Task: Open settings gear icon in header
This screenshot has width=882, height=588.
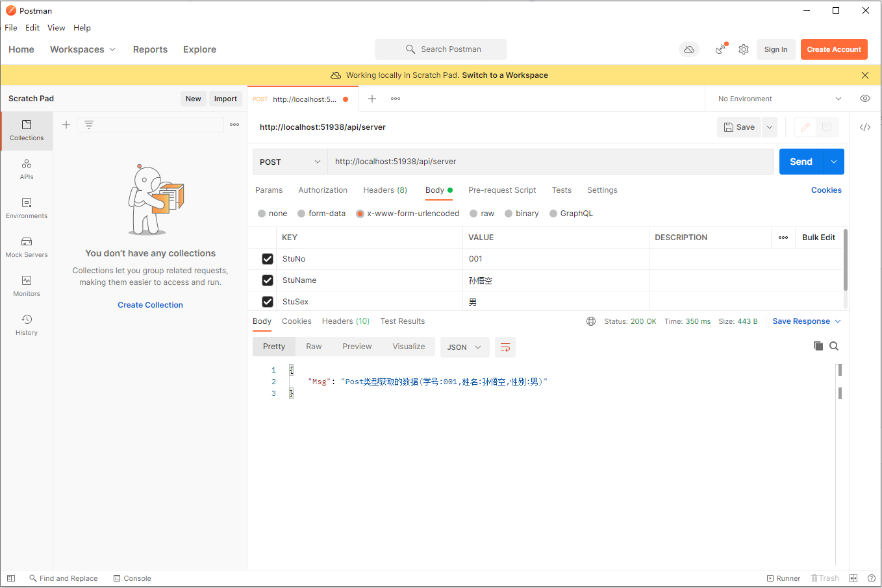Action: pyautogui.click(x=744, y=49)
